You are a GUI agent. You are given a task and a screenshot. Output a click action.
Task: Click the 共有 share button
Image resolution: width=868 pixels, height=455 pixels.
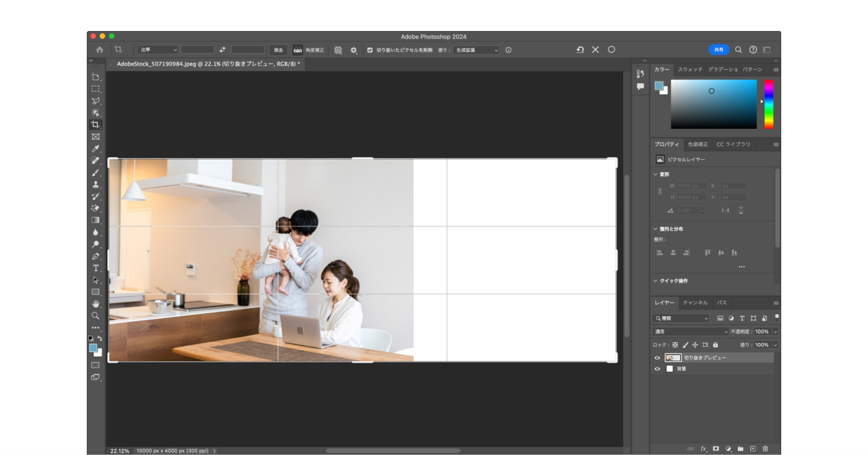point(719,50)
